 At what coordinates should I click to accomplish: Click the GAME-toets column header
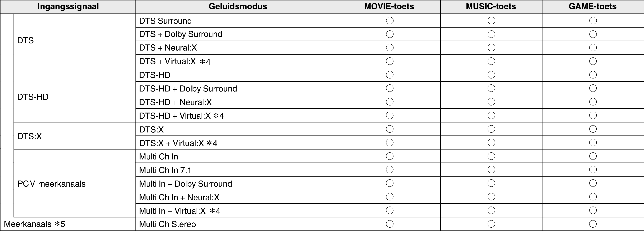coord(593,7)
